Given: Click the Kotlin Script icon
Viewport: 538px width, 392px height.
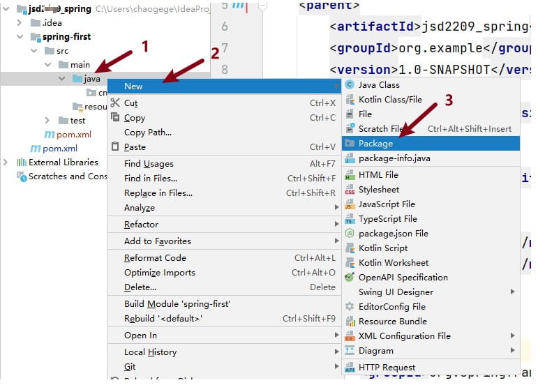Looking at the screenshot, I should 350,248.
